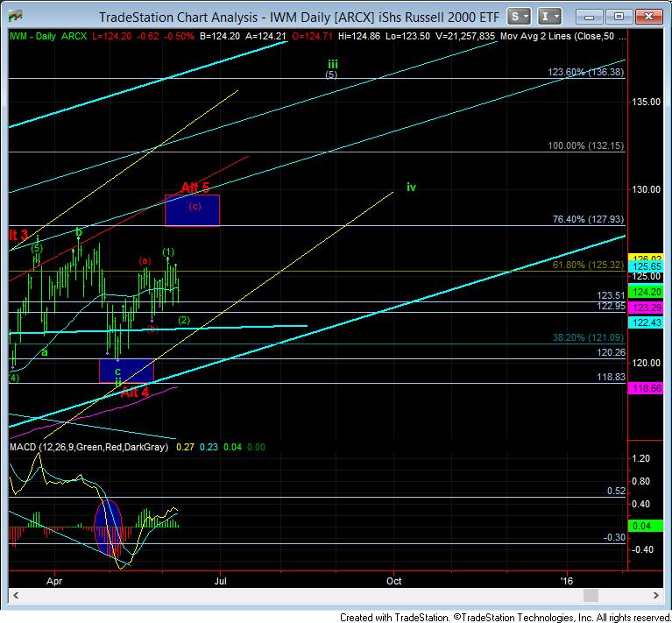Click the 122.95 horizontal line label
672x623 pixels.
click(612, 306)
